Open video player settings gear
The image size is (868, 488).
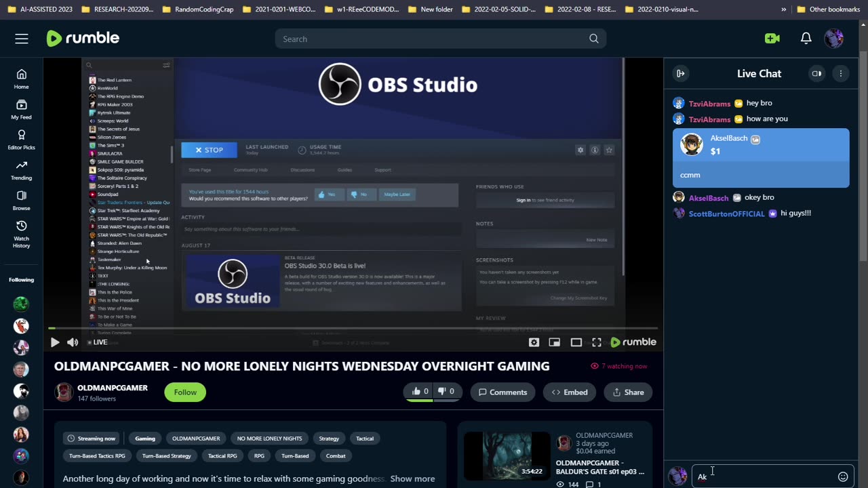coord(534,342)
